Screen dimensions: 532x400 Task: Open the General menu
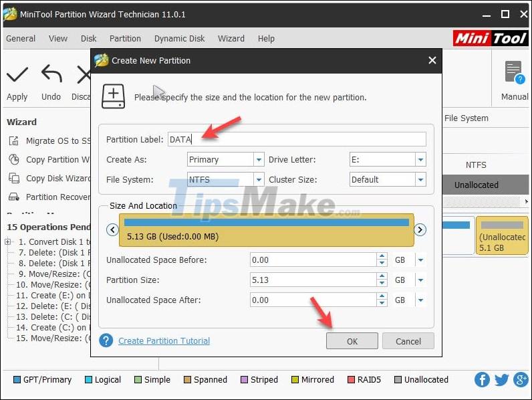tap(21, 38)
